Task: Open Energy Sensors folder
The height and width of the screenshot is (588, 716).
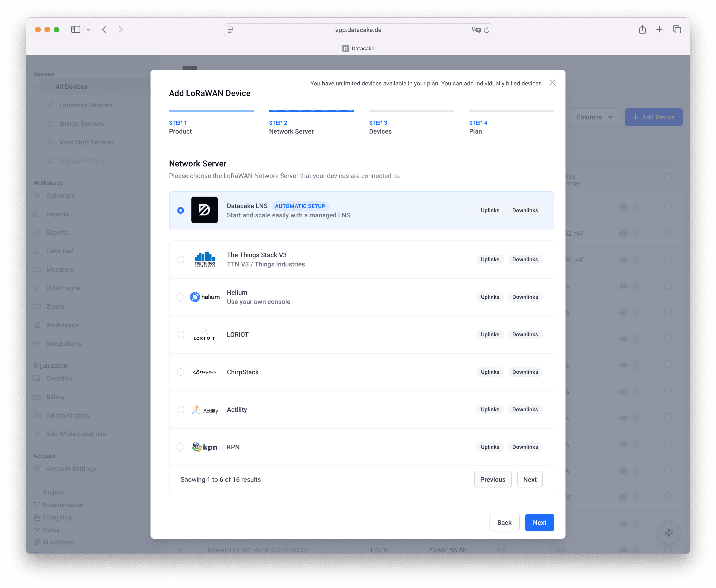Action: [x=81, y=124]
